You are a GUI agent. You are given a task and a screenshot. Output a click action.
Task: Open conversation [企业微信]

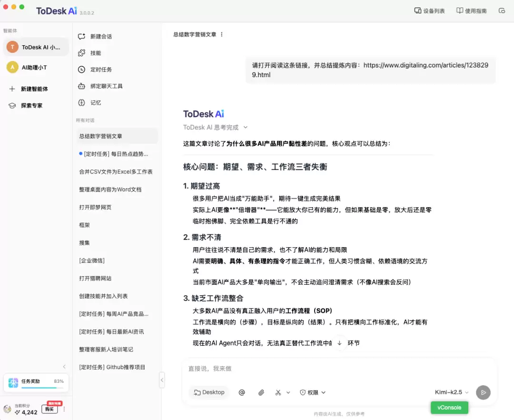(118, 260)
